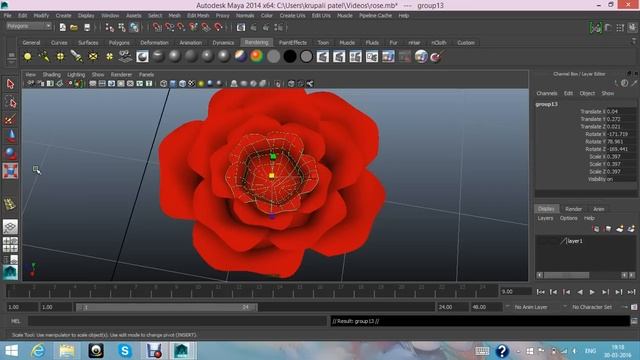Play backwards on the timeline
The height and width of the screenshot is (360, 640).
pos(580,292)
